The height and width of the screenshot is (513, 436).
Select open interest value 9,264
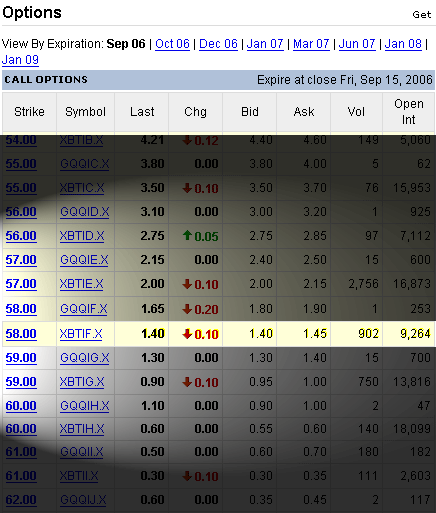pos(415,334)
